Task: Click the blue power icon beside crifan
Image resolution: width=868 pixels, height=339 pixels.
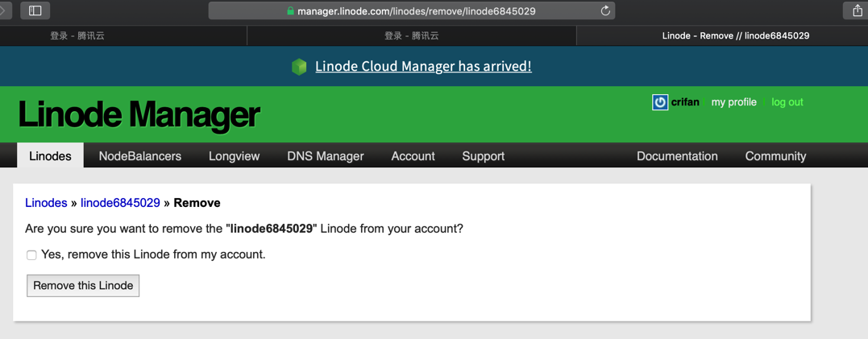Action: [x=660, y=102]
